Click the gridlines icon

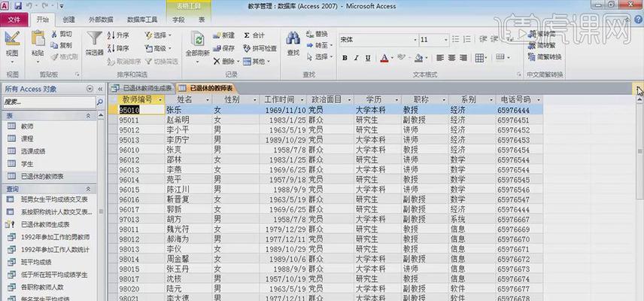479,58
